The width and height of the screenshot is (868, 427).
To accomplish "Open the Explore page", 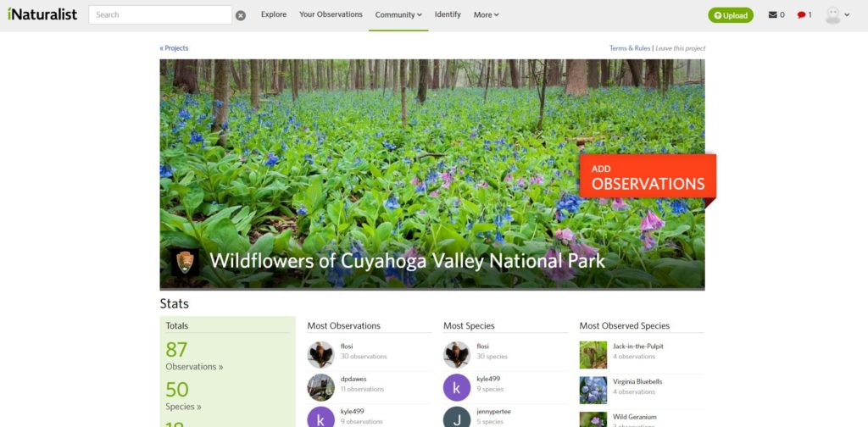I will pos(274,14).
